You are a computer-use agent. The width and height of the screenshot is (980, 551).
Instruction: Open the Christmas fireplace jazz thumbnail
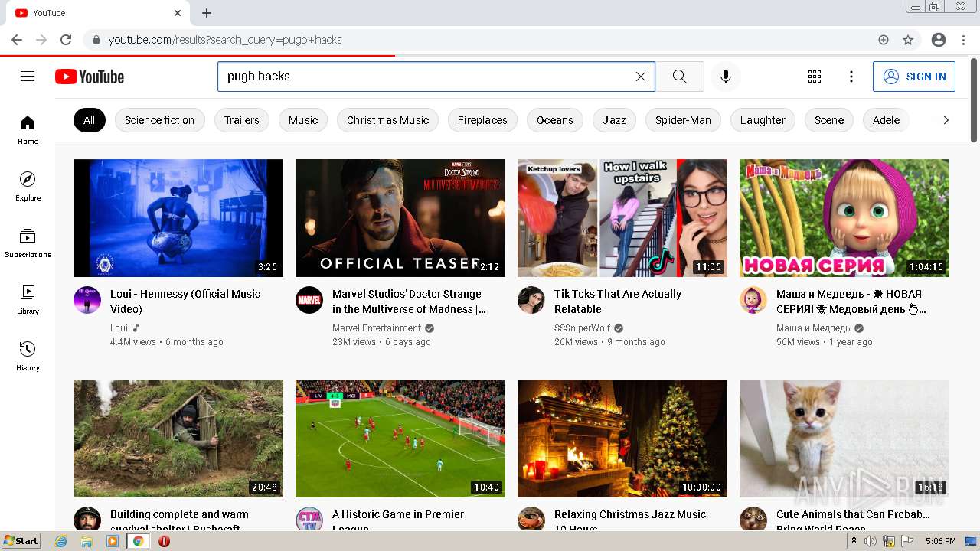pyautogui.click(x=622, y=439)
